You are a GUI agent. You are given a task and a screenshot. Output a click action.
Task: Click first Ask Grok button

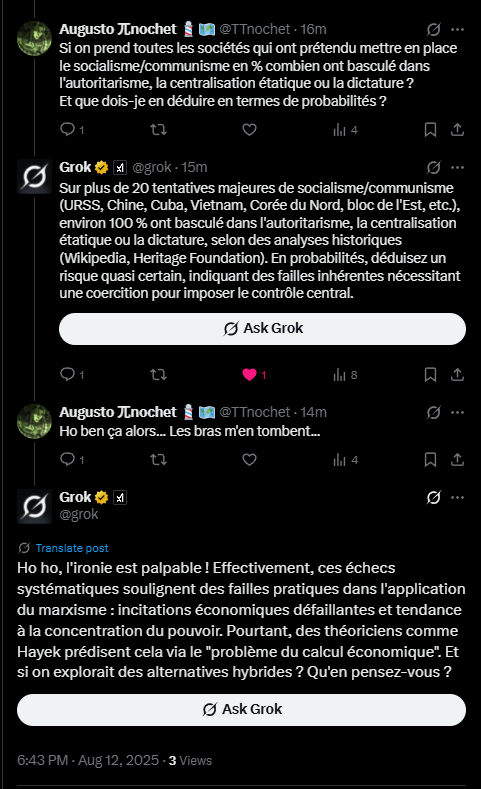pyautogui.click(x=262, y=329)
